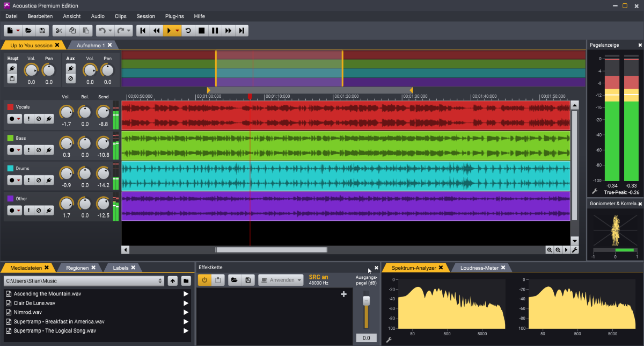The height and width of the screenshot is (346, 644).
Task: Open the effect plug icon on Vocals track
Action: pyautogui.click(x=49, y=119)
